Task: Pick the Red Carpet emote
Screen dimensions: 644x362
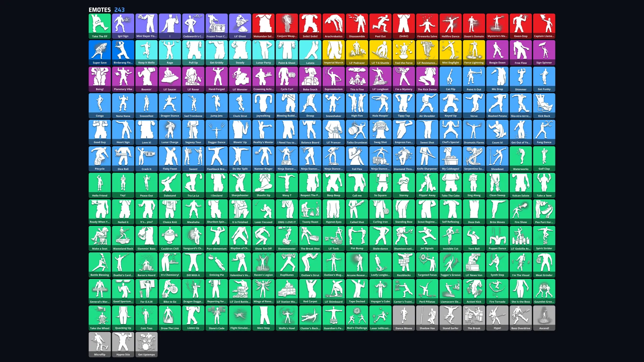Action: (x=310, y=292)
